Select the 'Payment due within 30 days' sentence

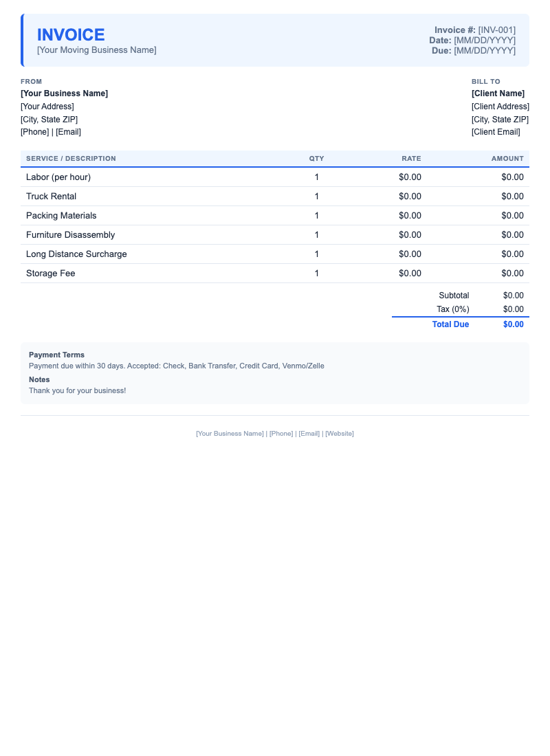(x=177, y=366)
